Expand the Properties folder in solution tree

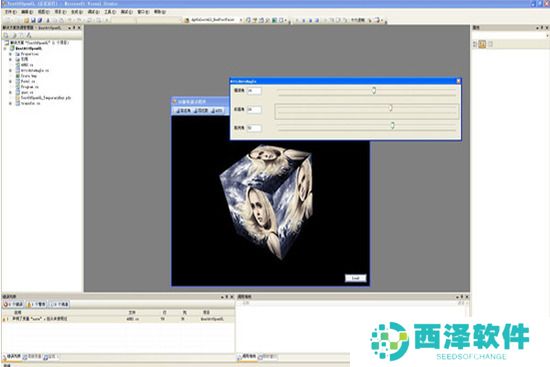click(10, 54)
